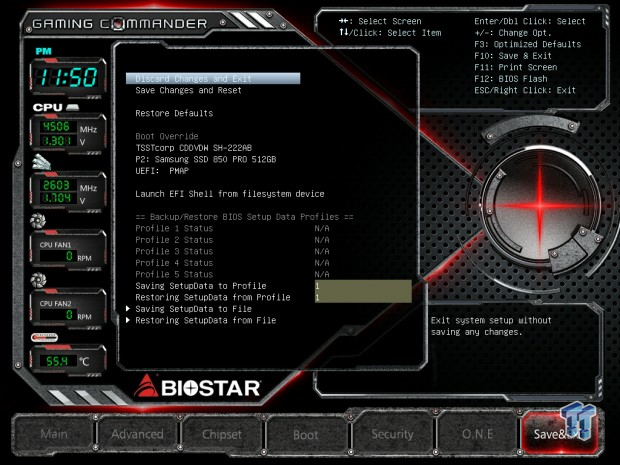Screen dimensions: 620x465
Task: Select Profile 5 Status row
Action: pos(232,274)
